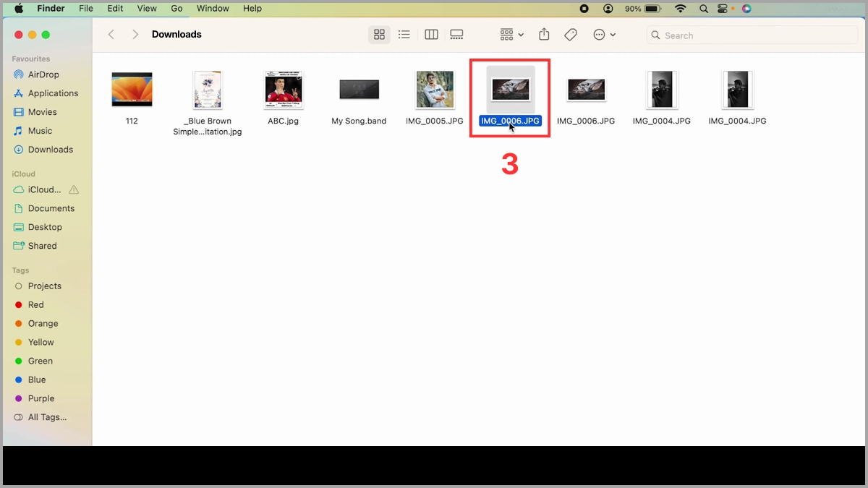This screenshot has width=868, height=488.
Task: Open the Group By dropdown
Action: tap(511, 35)
